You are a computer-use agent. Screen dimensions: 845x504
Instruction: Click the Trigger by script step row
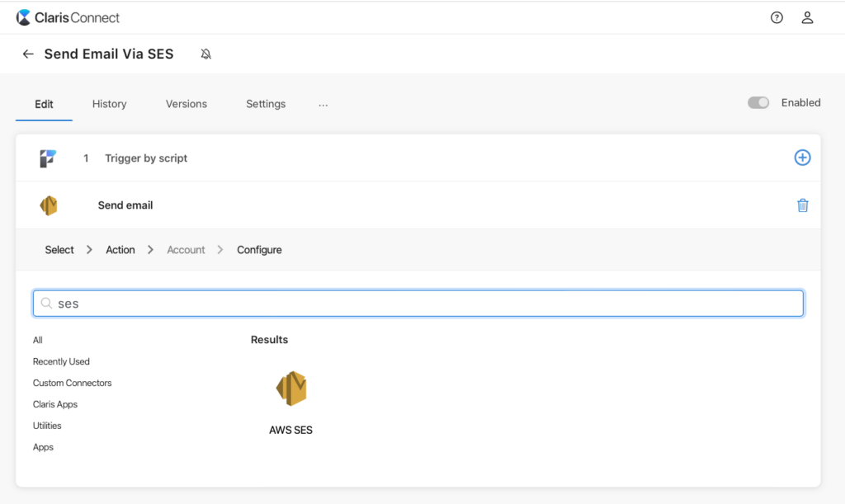point(418,158)
